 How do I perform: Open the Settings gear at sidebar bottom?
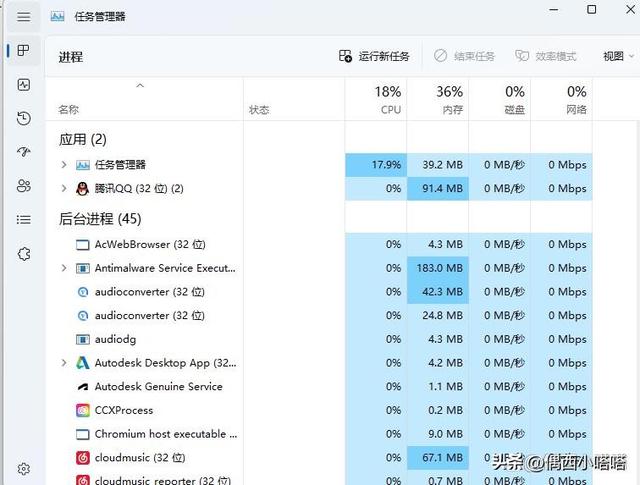[x=24, y=469]
